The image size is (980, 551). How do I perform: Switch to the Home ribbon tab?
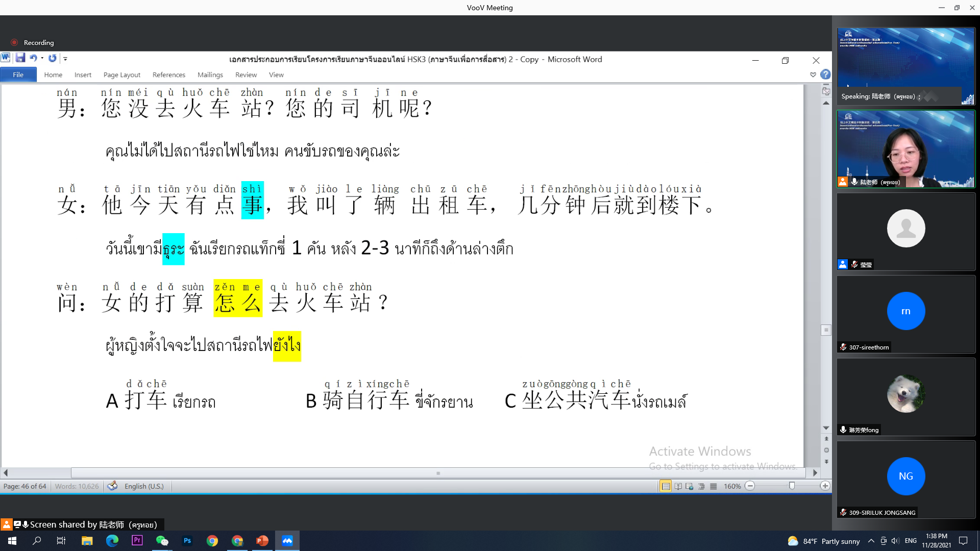(53, 74)
